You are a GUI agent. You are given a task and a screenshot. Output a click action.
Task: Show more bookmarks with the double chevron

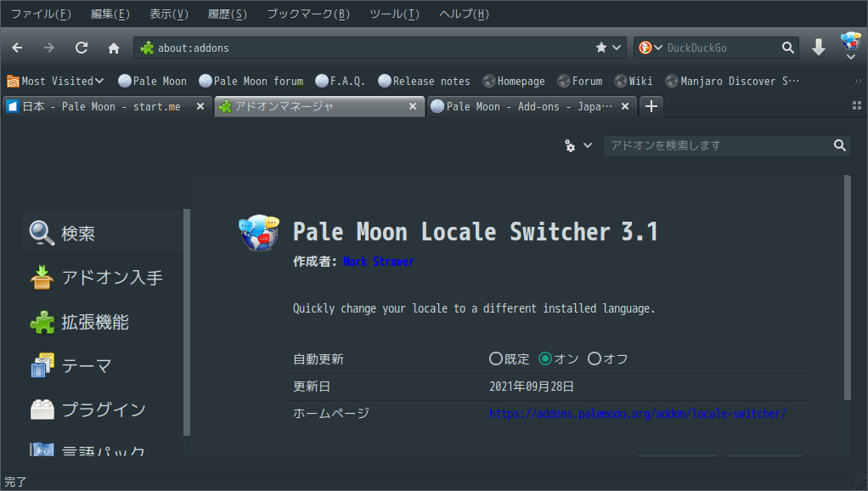click(x=858, y=82)
